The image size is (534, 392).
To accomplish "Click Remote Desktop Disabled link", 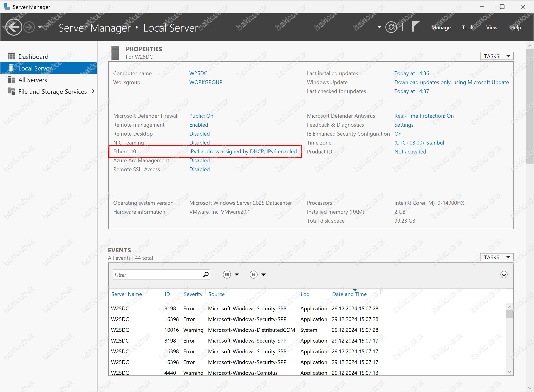I will pos(200,134).
